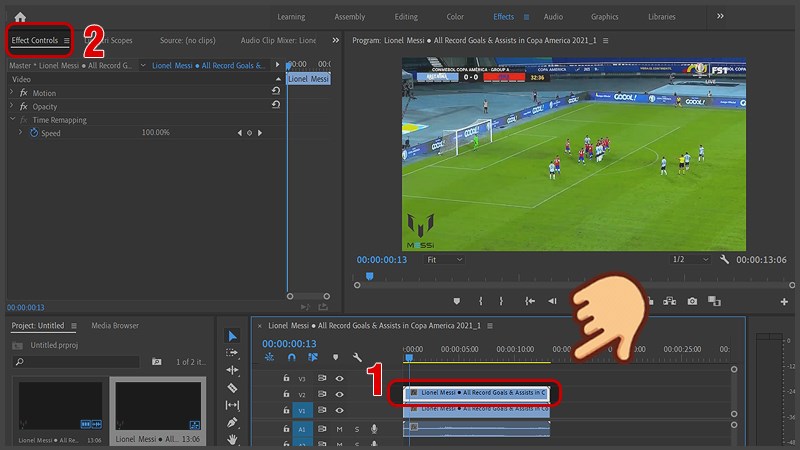Enable voice-over record on A1

pos(374,429)
